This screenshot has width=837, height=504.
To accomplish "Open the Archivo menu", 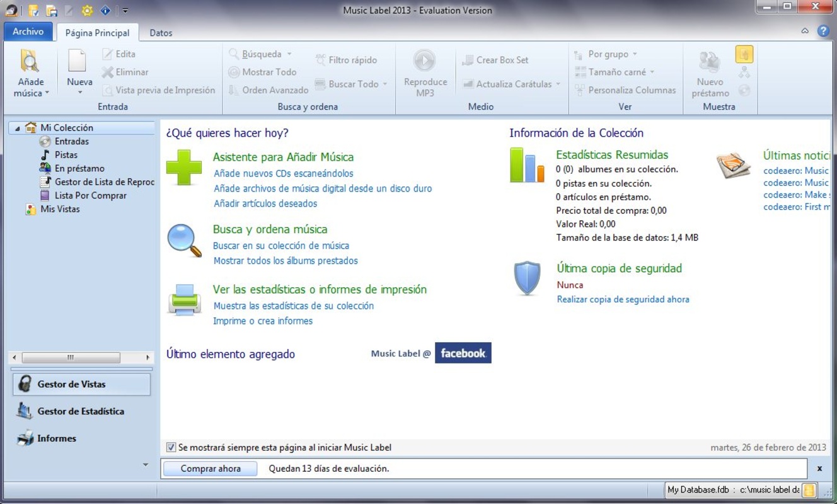I will pos(28,31).
